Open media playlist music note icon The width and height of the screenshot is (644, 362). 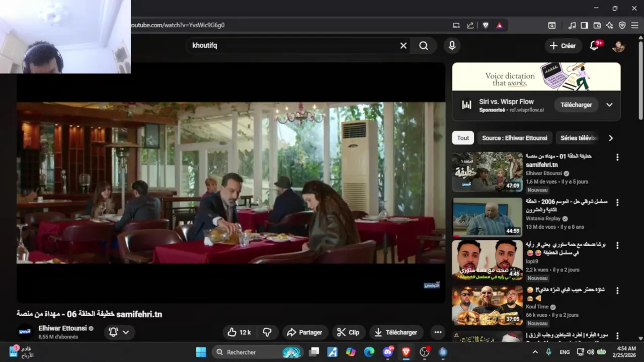tap(572, 25)
